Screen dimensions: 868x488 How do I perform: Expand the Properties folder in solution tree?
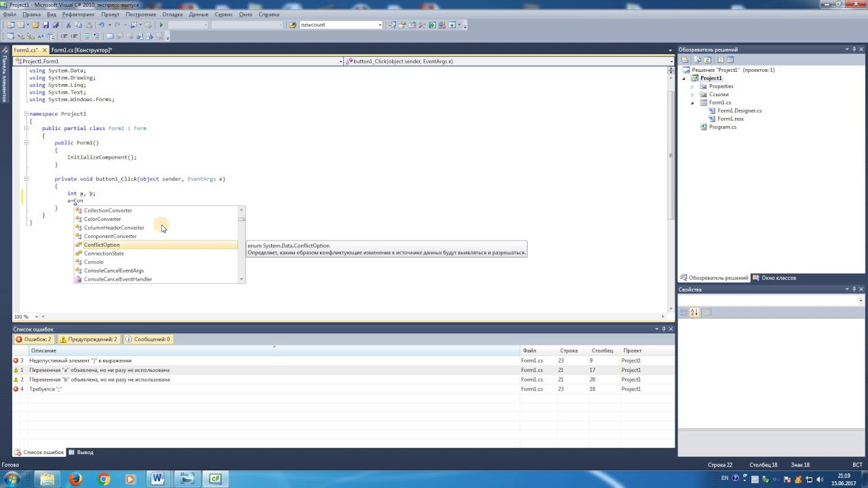692,87
